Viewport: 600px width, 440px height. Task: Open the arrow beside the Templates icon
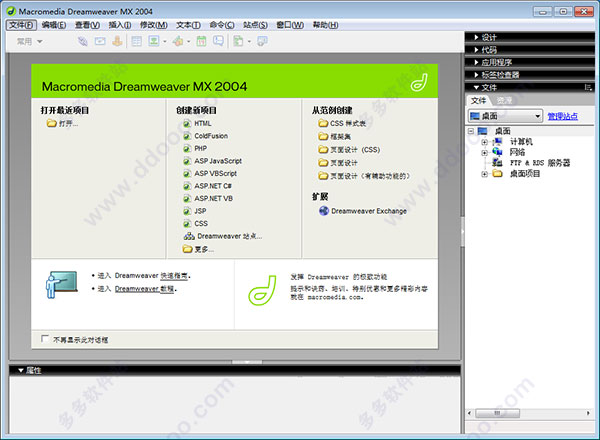tap(249, 41)
